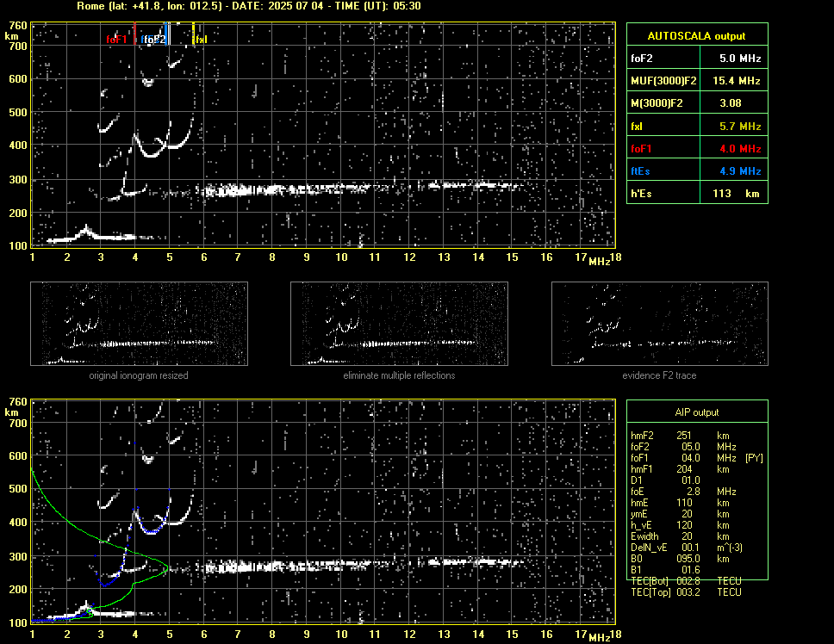The width and height of the screenshot is (834, 644).
Task: Click the 3.08 M(3000)F2 value
Action: (x=731, y=103)
